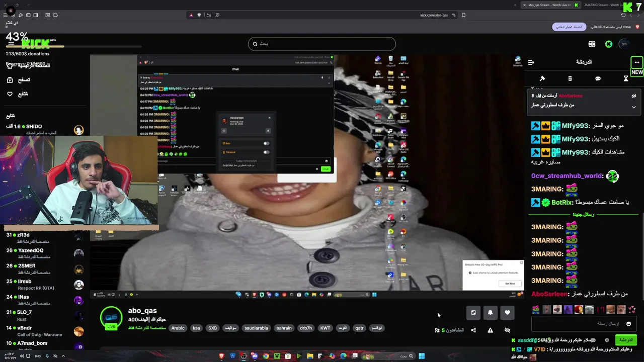Click the Brave shields lion icon

coord(199,15)
